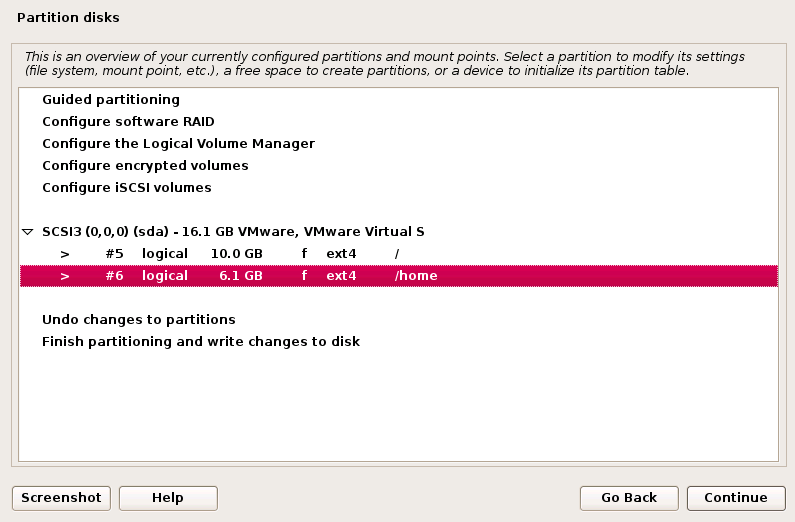Select Finish partitioning and write changes to disk
Screen dimensions: 795x522
[x=201, y=342]
